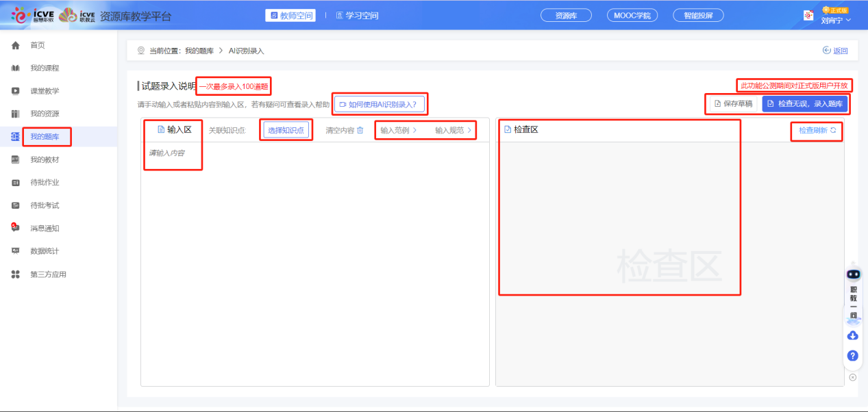The width and height of the screenshot is (868, 412).
Task: Click 检查无误，录入题库 button
Action: 804,104
